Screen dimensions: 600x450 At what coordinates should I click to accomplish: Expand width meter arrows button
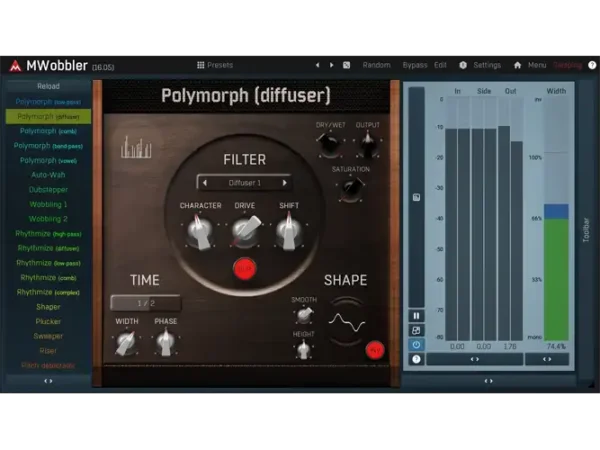tap(547, 359)
